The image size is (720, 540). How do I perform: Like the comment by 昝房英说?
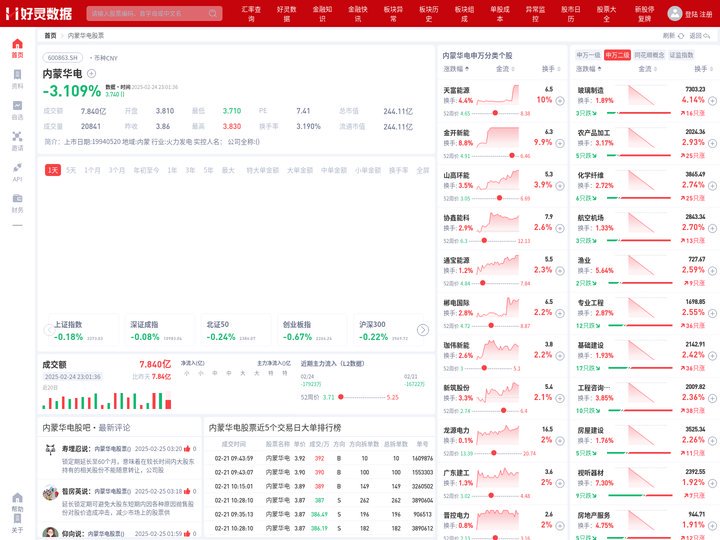pos(187,491)
